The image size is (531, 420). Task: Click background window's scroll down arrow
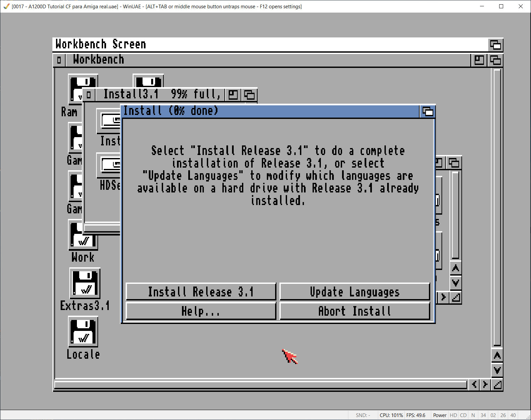pos(456,283)
